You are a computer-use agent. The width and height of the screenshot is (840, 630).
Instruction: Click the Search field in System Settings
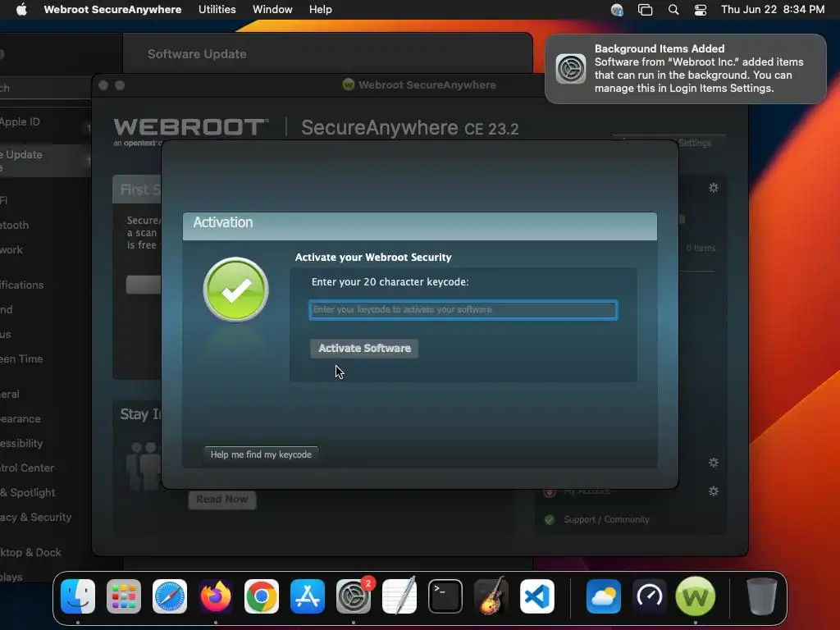click(x=46, y=88)
